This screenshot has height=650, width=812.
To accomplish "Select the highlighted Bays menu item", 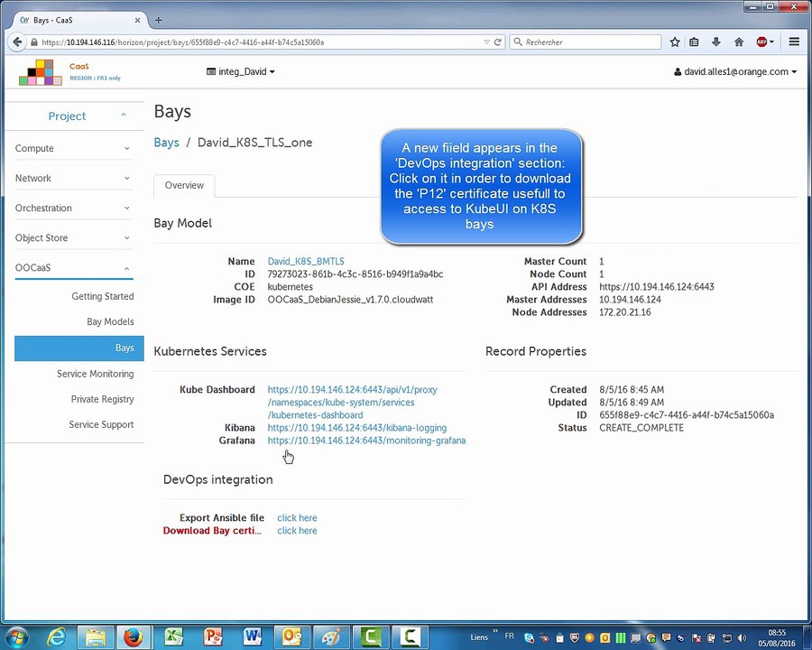I will coord(79,348).
